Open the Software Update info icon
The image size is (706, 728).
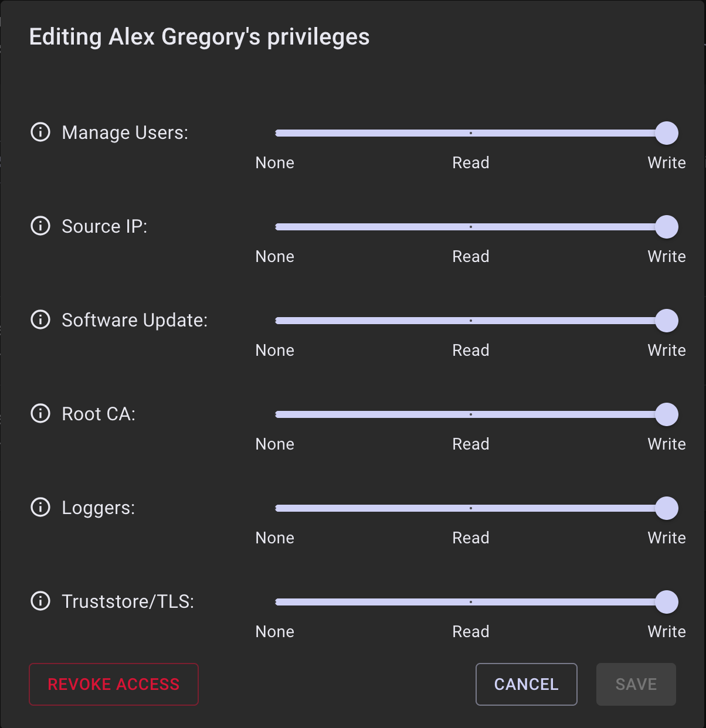point(40,319)
